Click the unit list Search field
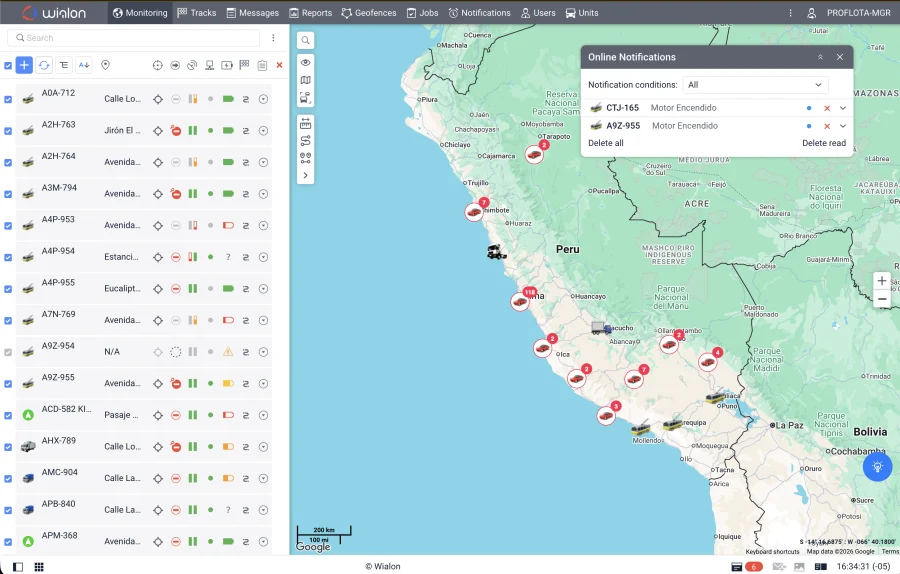This screenshot has height=574, width=900. pyautogui.click(x=134, y=38)
